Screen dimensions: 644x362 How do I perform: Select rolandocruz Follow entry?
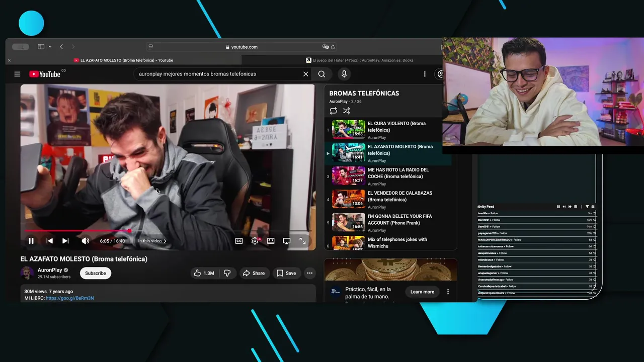[536, 260]
